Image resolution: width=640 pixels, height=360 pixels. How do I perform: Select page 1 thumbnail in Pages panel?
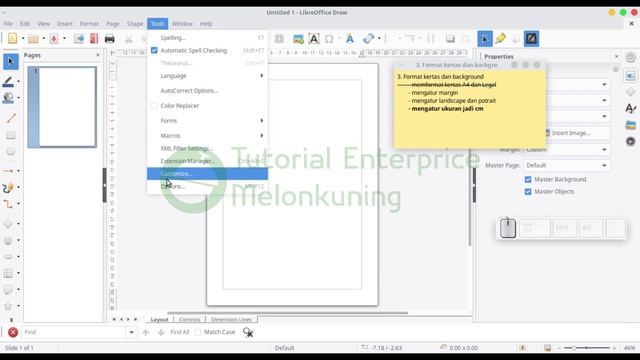62,107
